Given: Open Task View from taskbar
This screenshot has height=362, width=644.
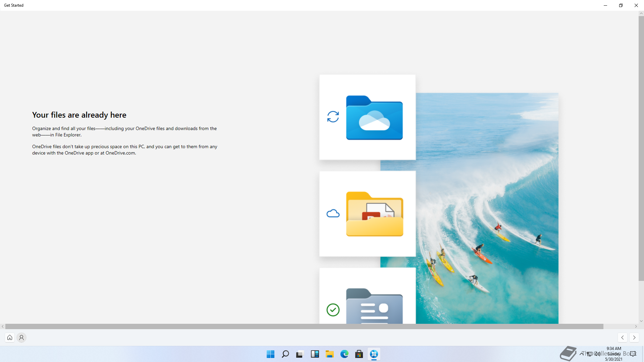Looking at the screenshot, I should point(300,354).
